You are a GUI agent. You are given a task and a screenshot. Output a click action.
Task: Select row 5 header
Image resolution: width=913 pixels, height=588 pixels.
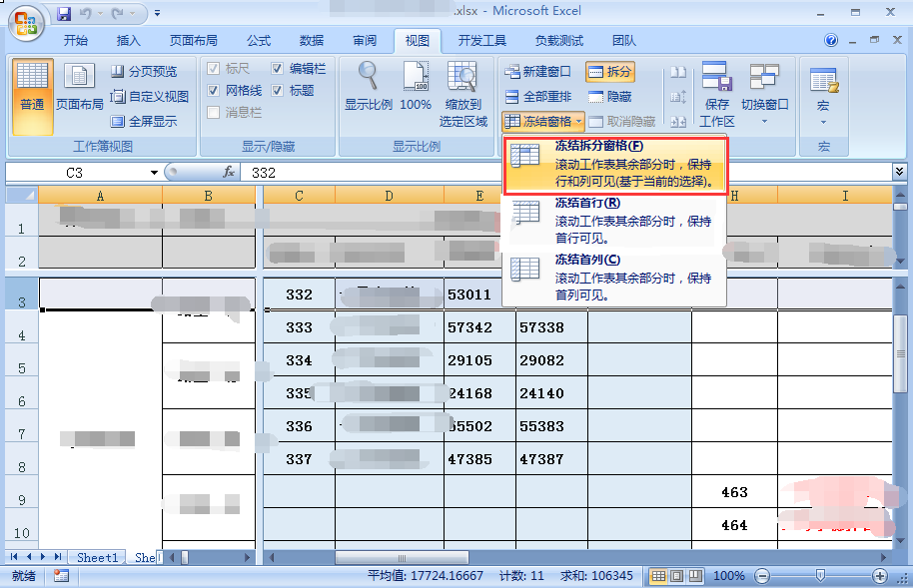[x=22, y=359]
